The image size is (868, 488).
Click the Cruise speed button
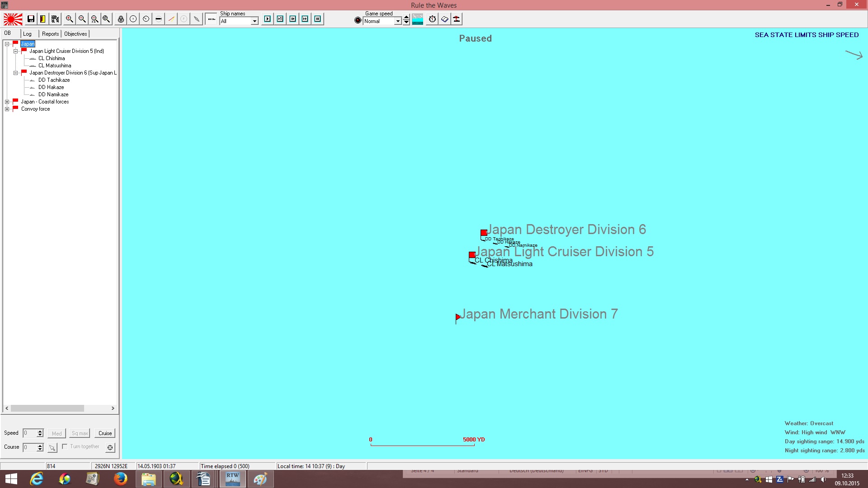point(105,433)
